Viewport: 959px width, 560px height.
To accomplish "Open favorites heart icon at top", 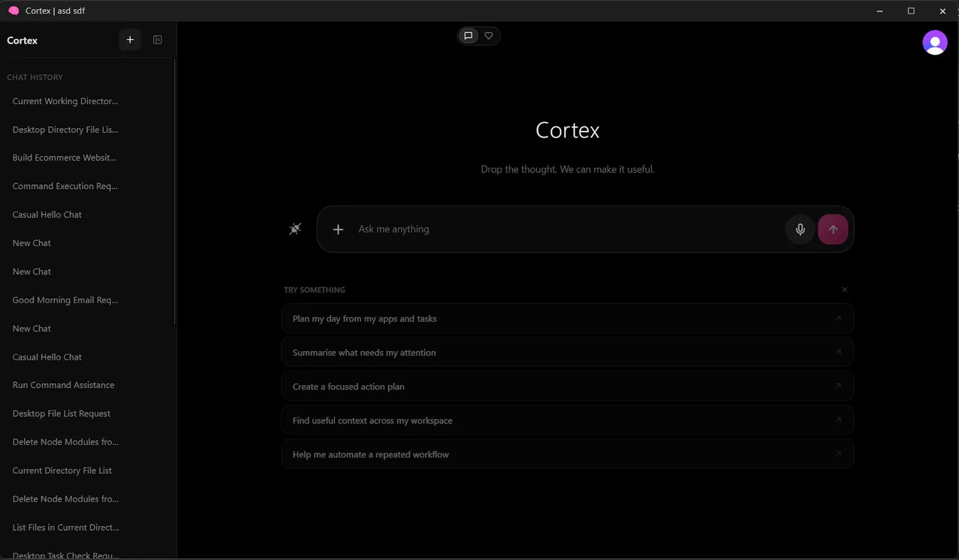I will pos(489,36).
